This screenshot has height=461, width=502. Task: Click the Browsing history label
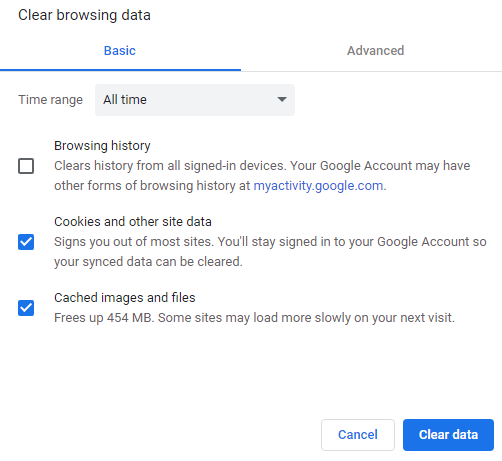pos(102,146)
